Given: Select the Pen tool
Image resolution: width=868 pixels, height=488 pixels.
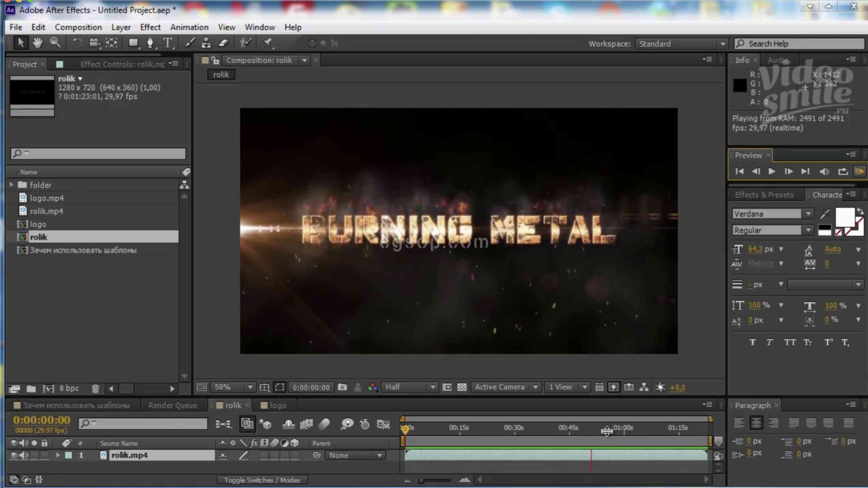Looking at the screenshot, I should click(x=150, y=43).
